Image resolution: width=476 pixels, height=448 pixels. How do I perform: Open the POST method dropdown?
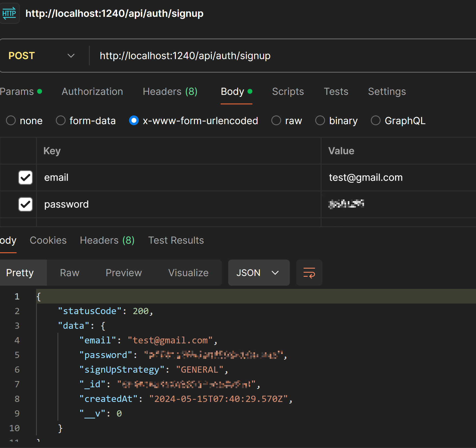pyautogui.click(x=41, y=56)
